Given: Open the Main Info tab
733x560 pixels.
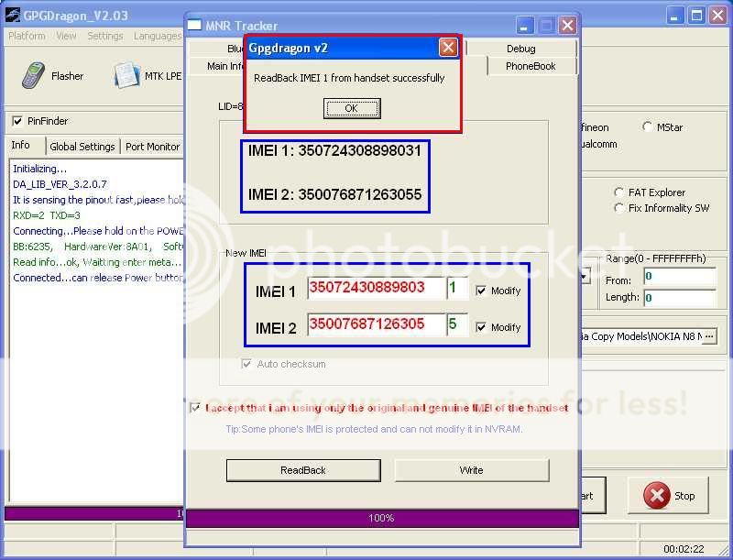Looking at the screenshot, I should (224, 66).
